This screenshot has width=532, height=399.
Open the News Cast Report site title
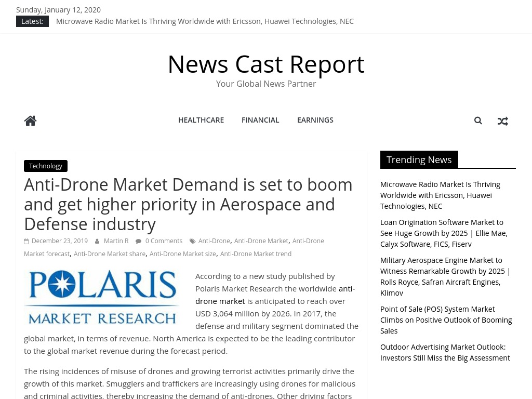(266, 64)
